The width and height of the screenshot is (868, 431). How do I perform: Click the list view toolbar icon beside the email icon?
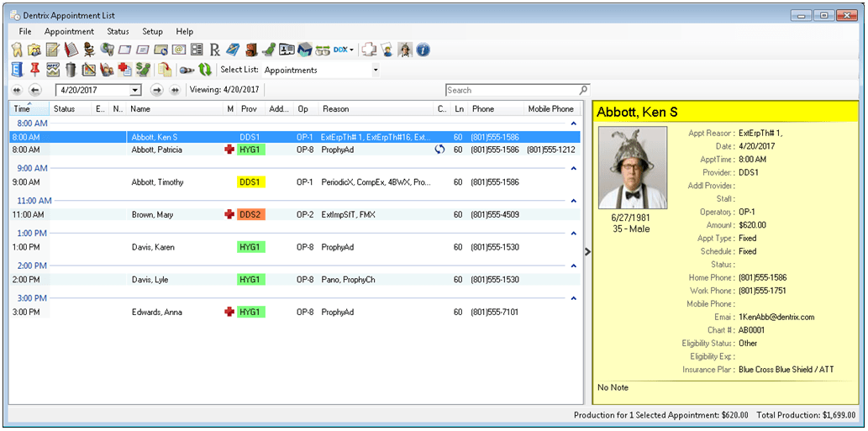pyautogui.click(x=197, y=50)
